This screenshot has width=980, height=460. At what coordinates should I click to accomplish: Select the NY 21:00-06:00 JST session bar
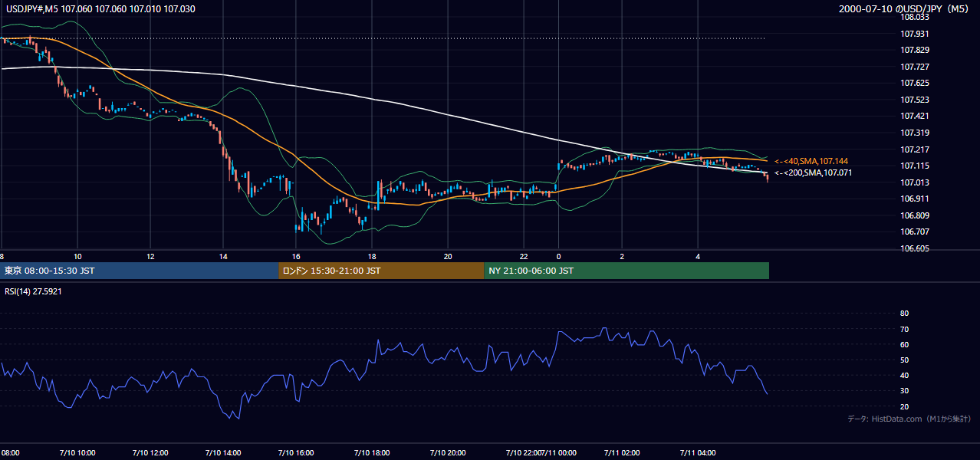click(x=626, y=271)
